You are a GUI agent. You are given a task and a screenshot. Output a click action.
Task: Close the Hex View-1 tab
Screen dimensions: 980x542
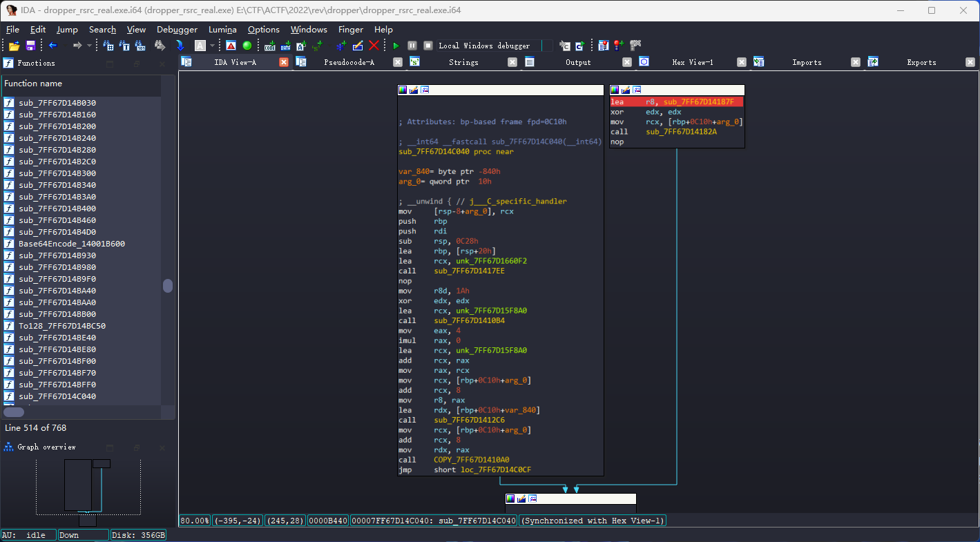[741, 62]
